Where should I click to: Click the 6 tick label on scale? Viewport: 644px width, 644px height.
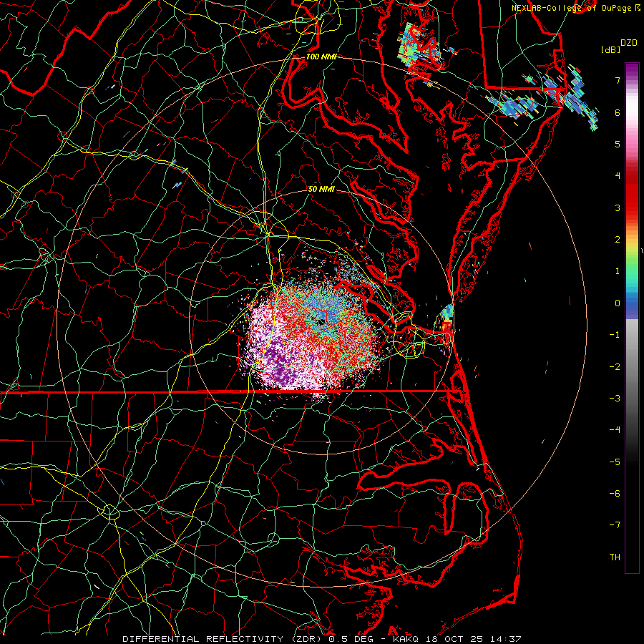pos(618,112)
